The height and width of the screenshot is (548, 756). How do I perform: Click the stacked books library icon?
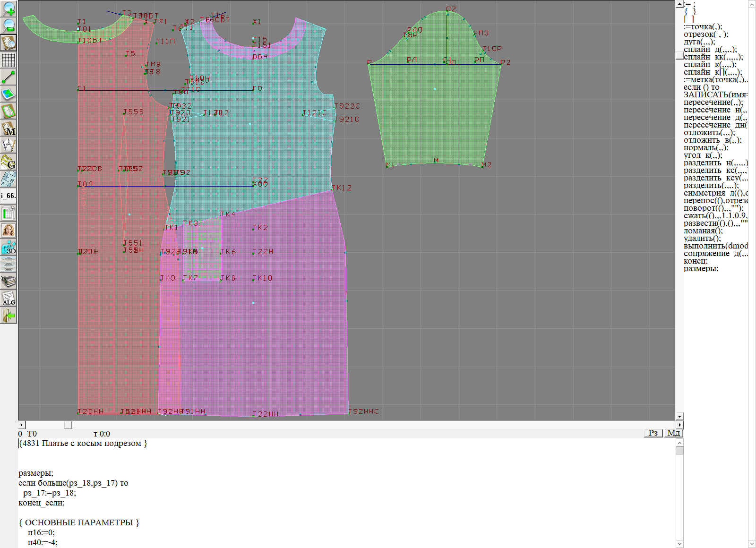coord(9,281)
